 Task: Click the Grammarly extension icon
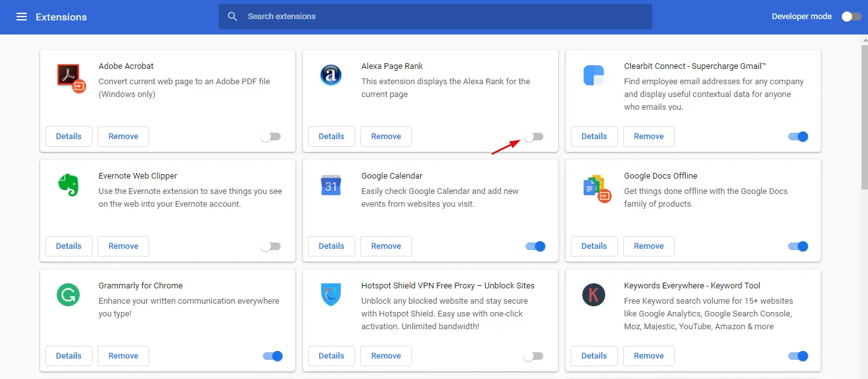pos(68,295)
